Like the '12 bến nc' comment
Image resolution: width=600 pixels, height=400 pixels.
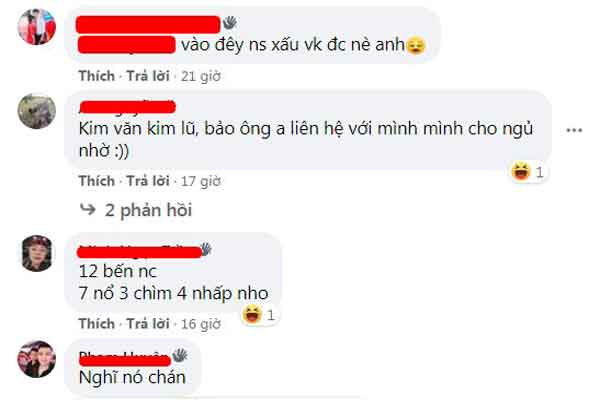tap(97, 323)
